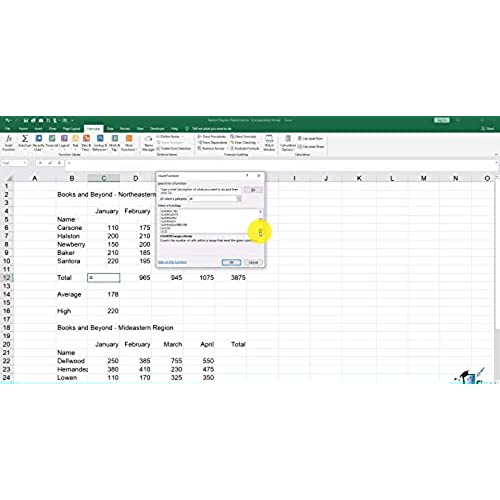
Task: Click OK in Insert Function dialog
Action: (231, 262)
